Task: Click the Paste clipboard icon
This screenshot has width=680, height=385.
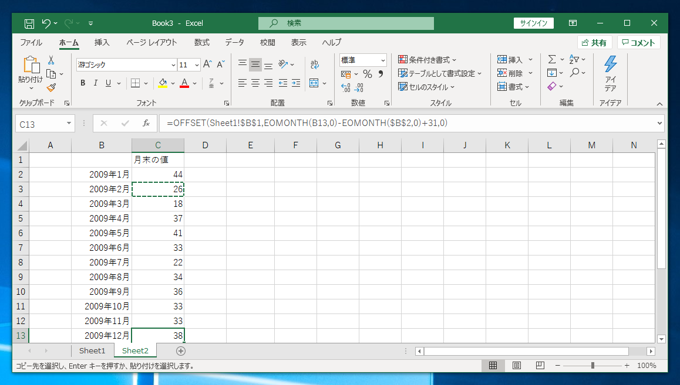Action: click(31, 65)
